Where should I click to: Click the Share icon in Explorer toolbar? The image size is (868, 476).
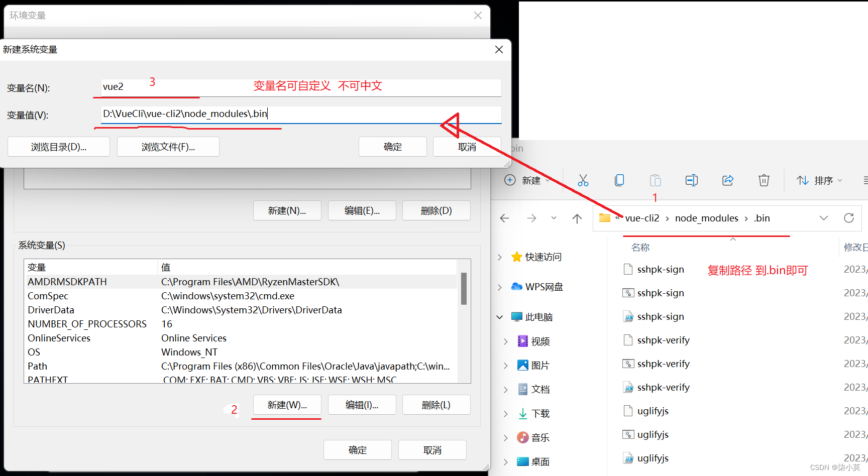pos(728,180)
